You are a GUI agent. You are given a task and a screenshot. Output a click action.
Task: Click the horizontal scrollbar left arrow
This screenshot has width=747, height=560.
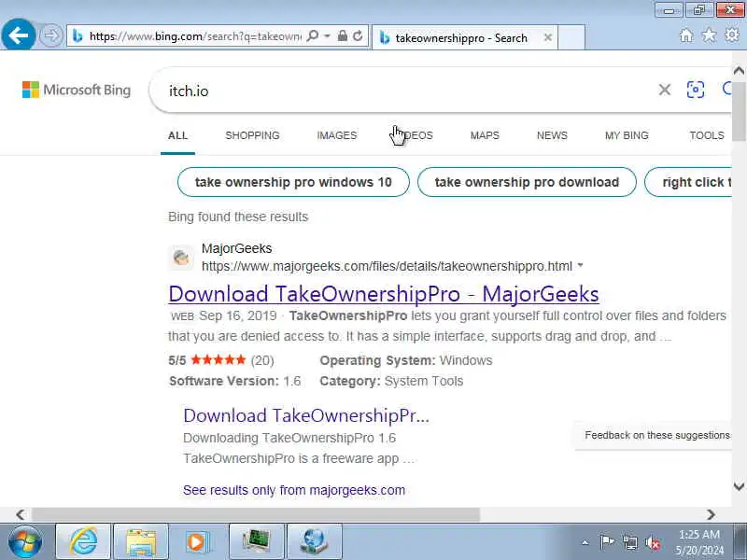[20, 514]
